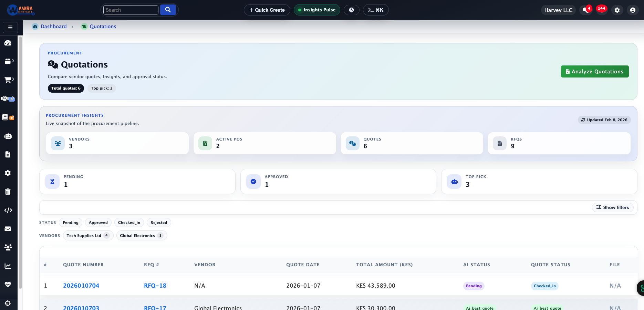Screen dimensions: 644x310
Task: Open the user profile avatar icon
Action: 633,10
